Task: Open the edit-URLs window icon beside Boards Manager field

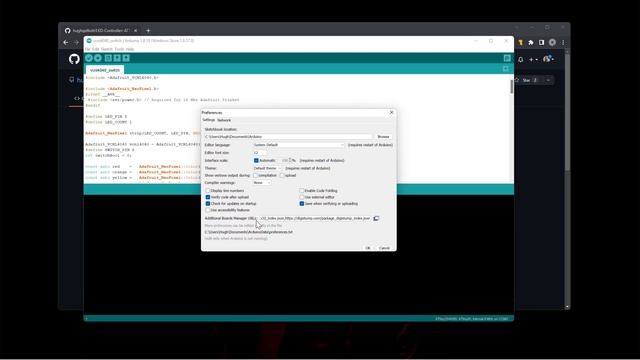Action: 376,218
